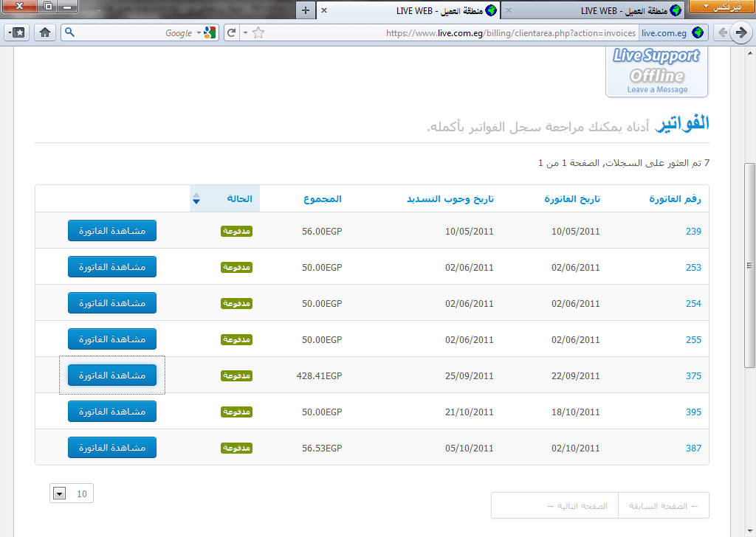Image resolution: width=756 pixels, height=537 pixels.
Task: Expand the URL history dropdown arrow
Action: tap(245, 32)
